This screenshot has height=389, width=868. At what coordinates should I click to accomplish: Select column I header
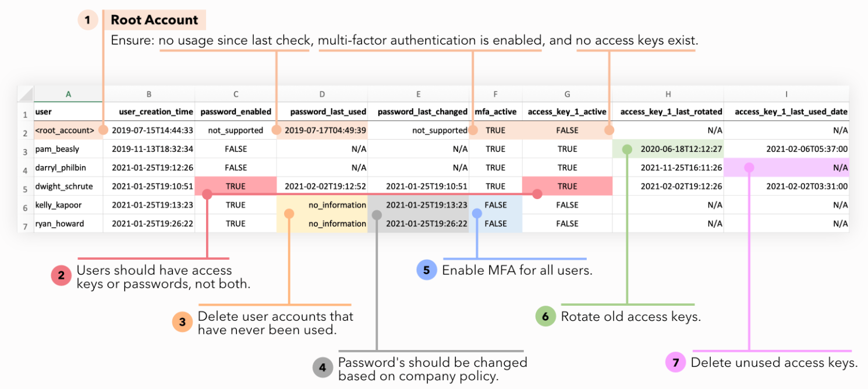click(786, 94)
